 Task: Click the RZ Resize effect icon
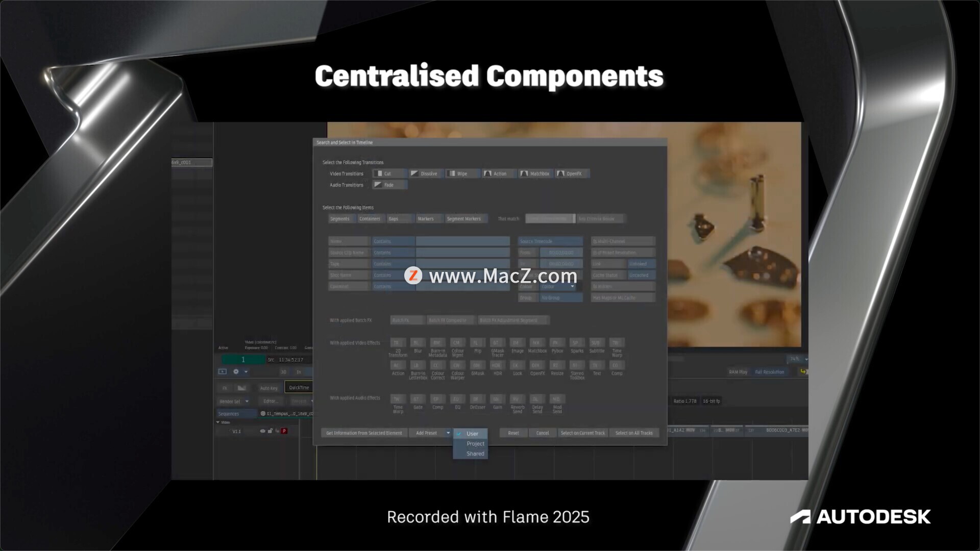click(x=557, y=365)
